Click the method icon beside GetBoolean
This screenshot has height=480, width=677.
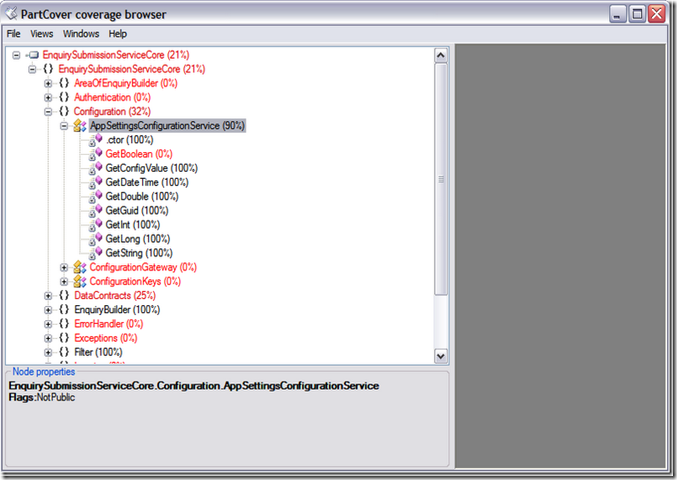click(96, 154)
